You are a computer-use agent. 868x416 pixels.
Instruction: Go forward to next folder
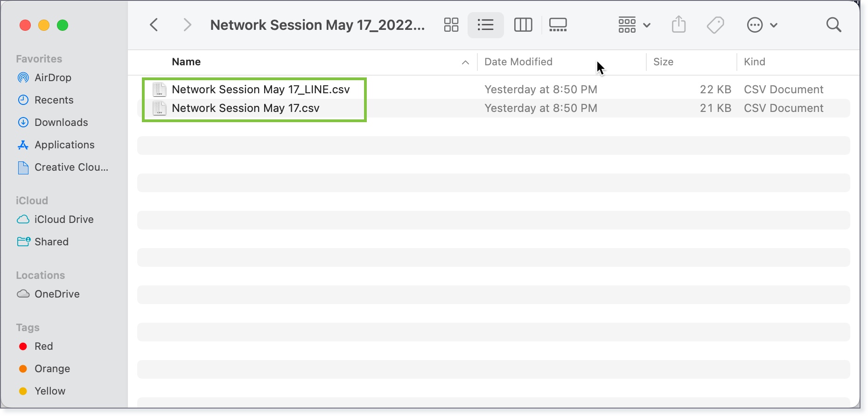(187, 25)
